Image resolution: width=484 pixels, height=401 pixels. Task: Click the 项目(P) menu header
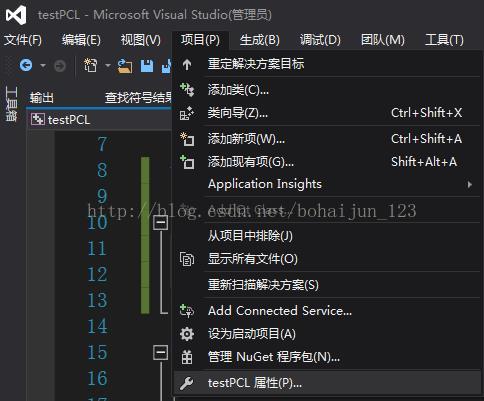[x=200, y=40]
